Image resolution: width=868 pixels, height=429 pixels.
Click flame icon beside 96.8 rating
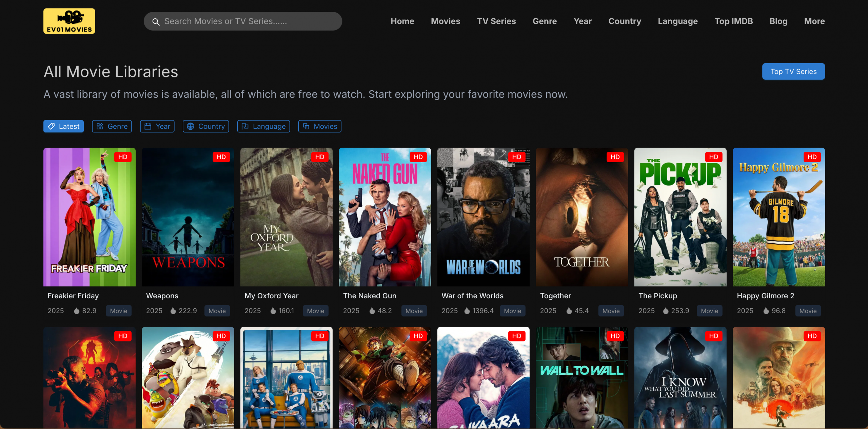click(766, 311)
